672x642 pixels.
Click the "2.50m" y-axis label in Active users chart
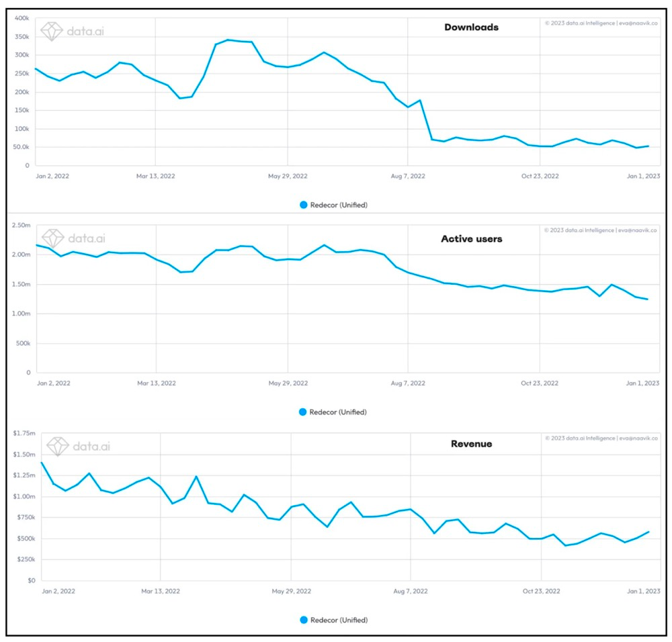click(x=22, y=226)
